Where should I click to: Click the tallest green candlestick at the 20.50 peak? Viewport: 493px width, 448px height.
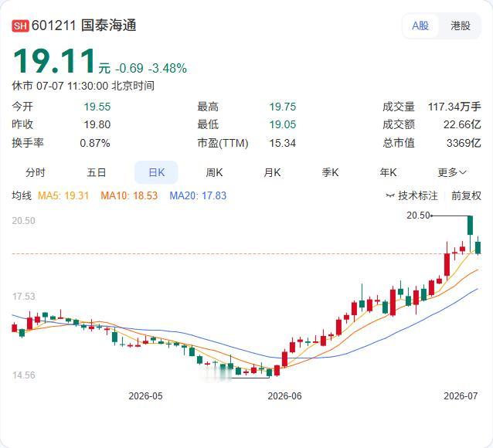[470, 225]
